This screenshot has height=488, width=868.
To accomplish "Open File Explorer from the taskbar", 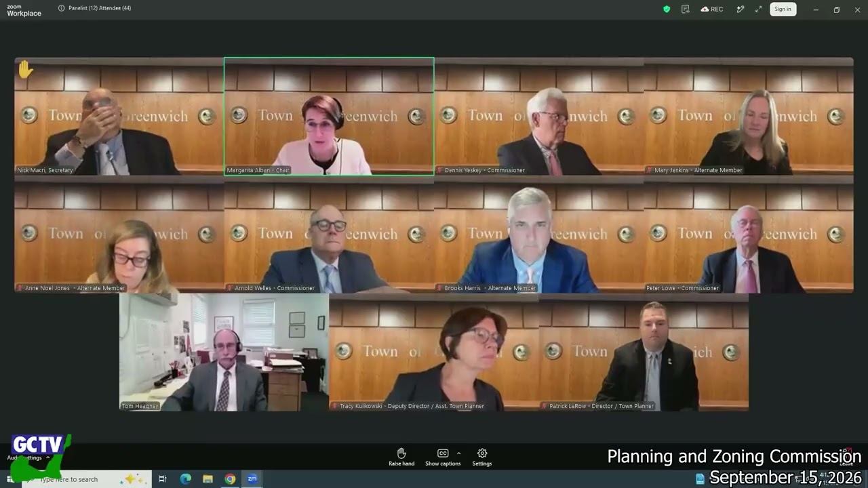I will tap(208, 479).
